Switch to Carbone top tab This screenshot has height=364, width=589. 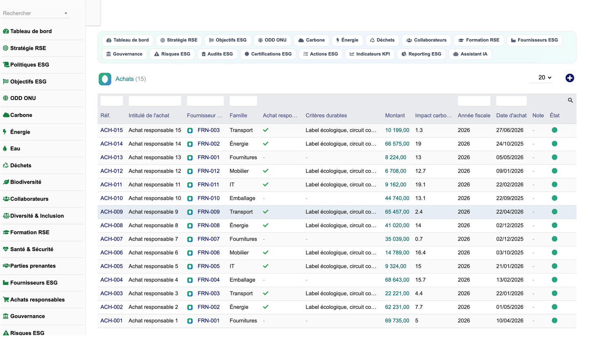[311, 40]
